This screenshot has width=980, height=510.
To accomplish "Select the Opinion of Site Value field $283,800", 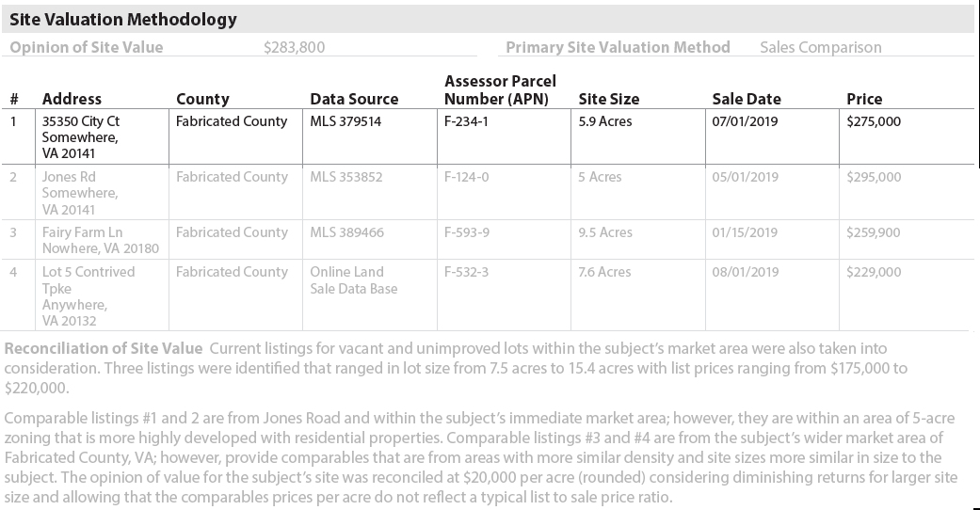I will coord(294,47).
